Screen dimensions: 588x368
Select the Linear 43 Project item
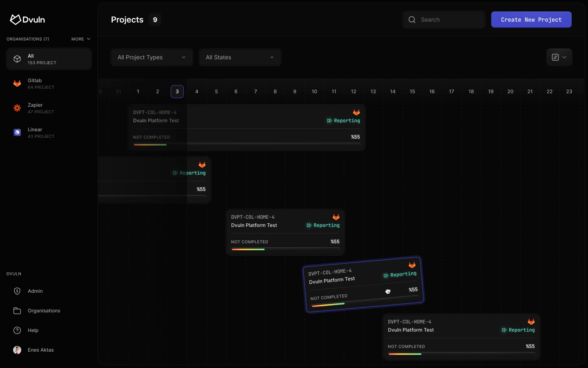tap(49, 132)
